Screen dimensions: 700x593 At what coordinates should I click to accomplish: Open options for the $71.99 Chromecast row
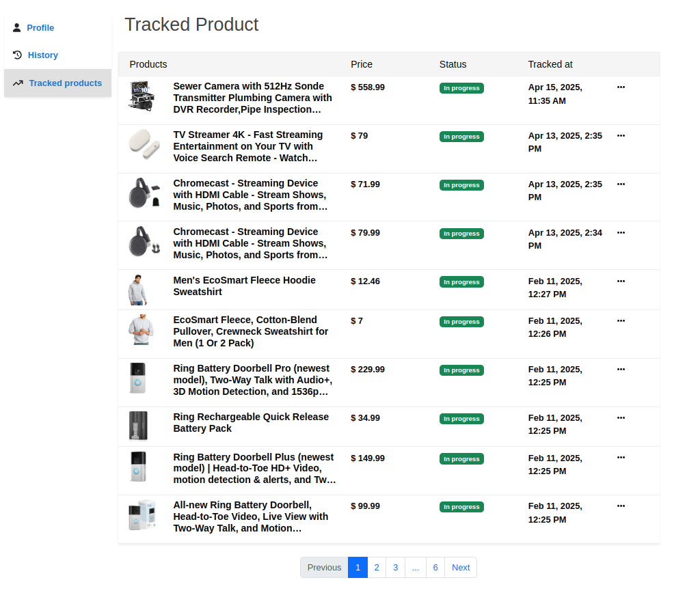[x=621, y=184]
